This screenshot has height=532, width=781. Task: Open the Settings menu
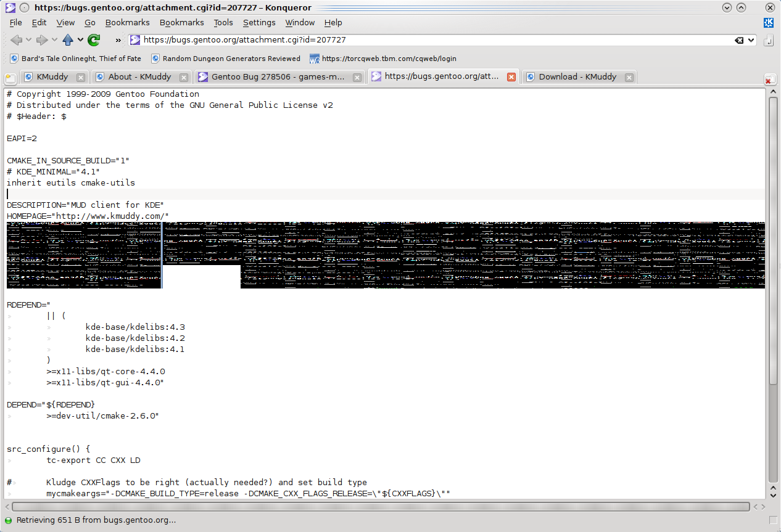259,23
